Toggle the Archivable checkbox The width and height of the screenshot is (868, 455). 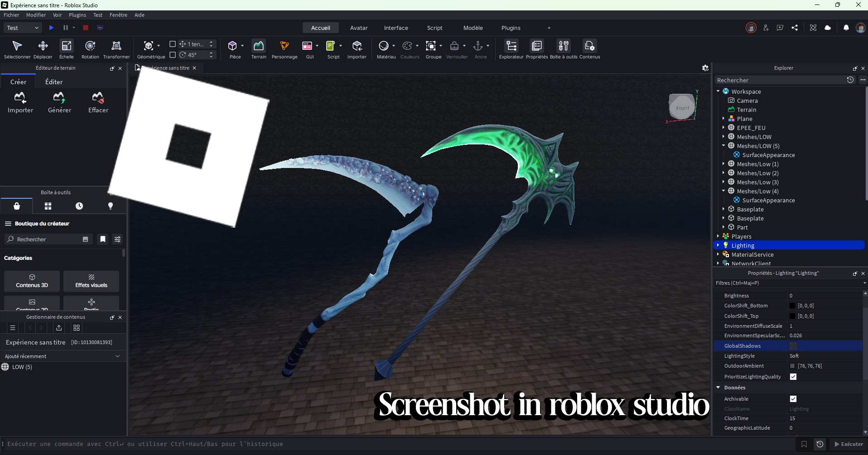(x=793, y=399)
